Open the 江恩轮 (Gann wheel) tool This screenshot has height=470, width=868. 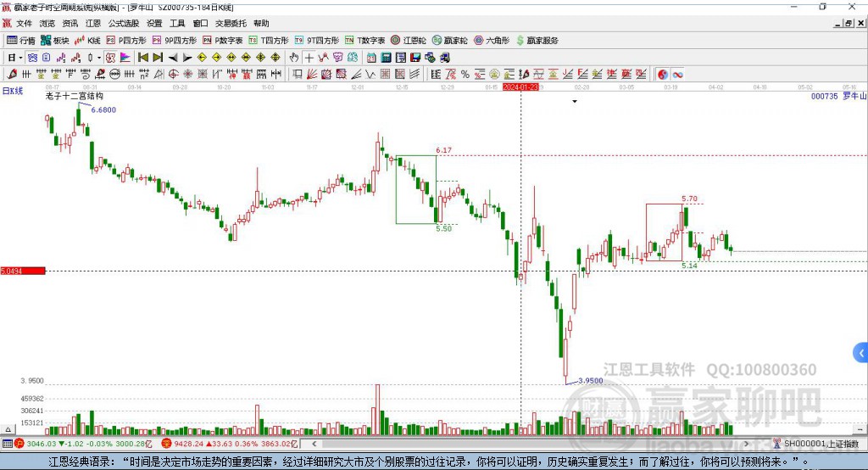[409, 41]
